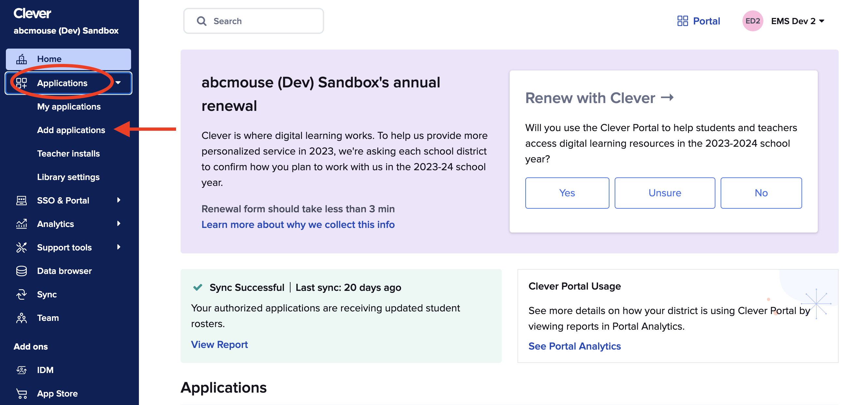Screen dimensions: 868x405
Task: Click the Renew with Clever arrow icon
Action: tap(667, 98)
